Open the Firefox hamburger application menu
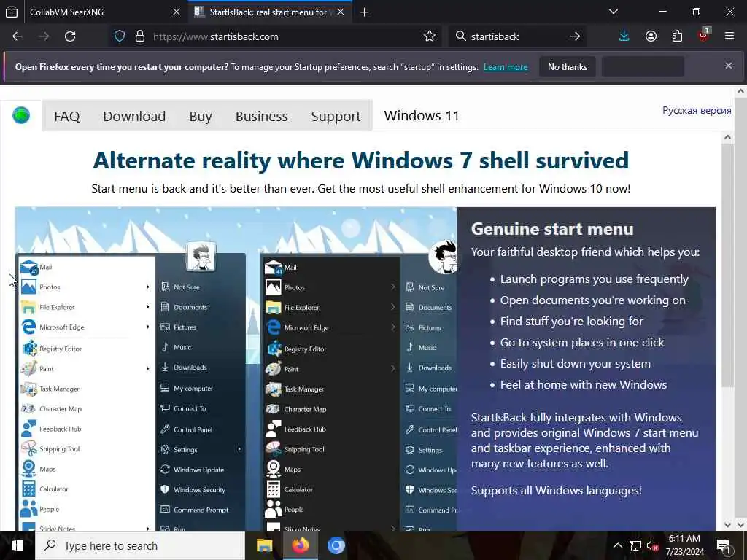The image size is (747, 560). click(x=729, y=36)
